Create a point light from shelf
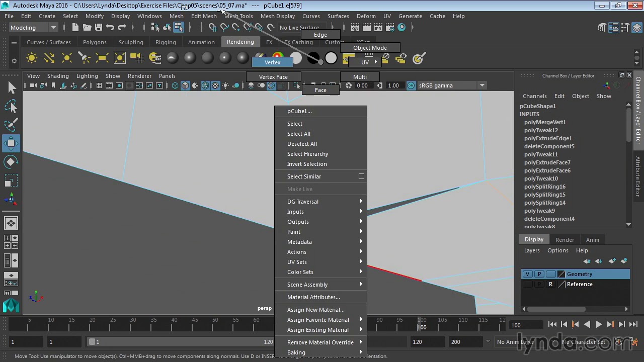Viewport: 644px width, 362px height. pos(67,58)
